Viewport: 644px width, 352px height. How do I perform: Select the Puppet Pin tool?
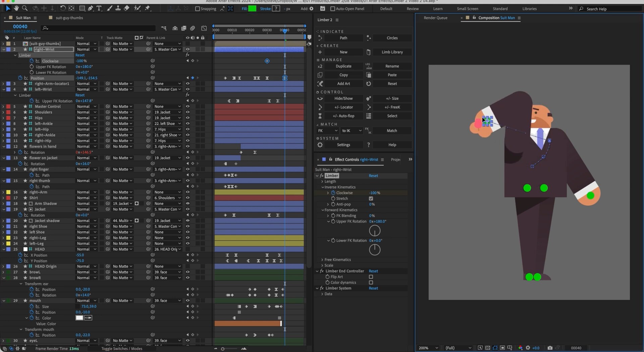tap(148, 8)
